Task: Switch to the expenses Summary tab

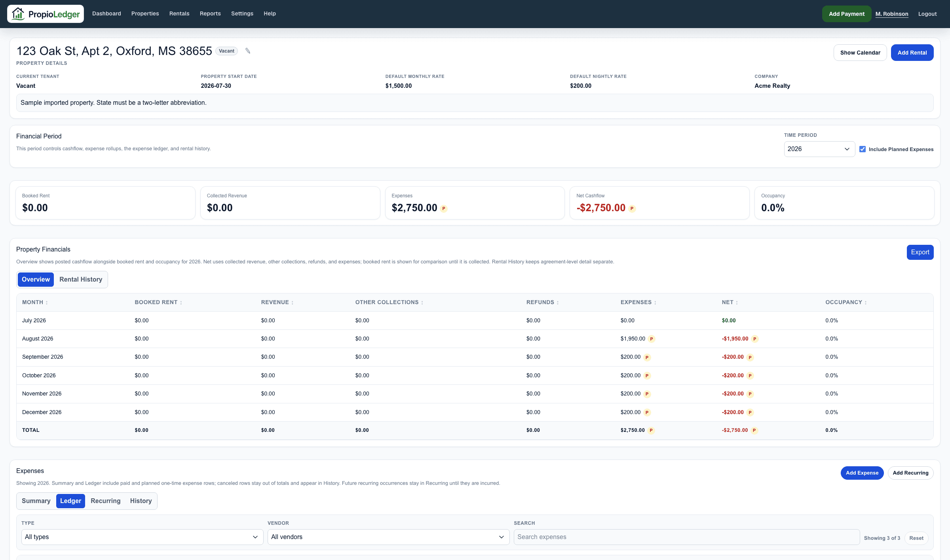Action: (36, 501)
